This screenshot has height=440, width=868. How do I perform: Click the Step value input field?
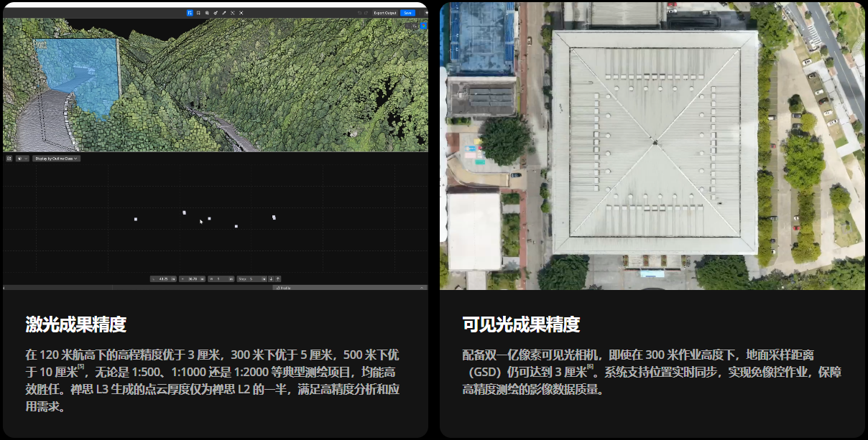[251, 278]
